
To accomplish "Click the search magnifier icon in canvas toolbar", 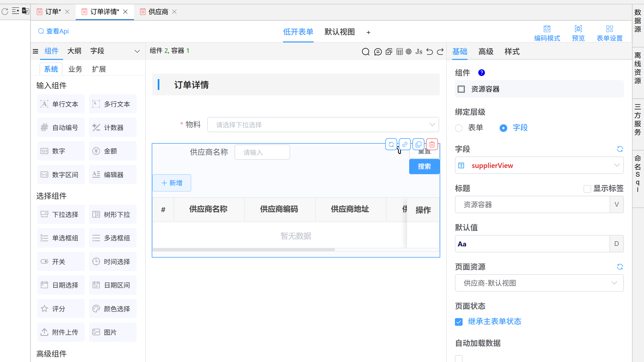I will pos(366,52).
